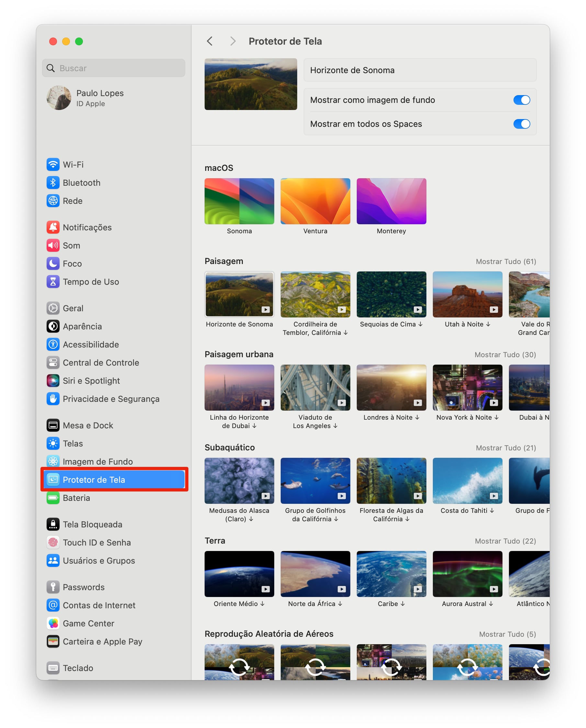Expand Mostrar Tudo (61) for Paisagem
The height and width of the screenshot is (728, 586).
[506, 261]
